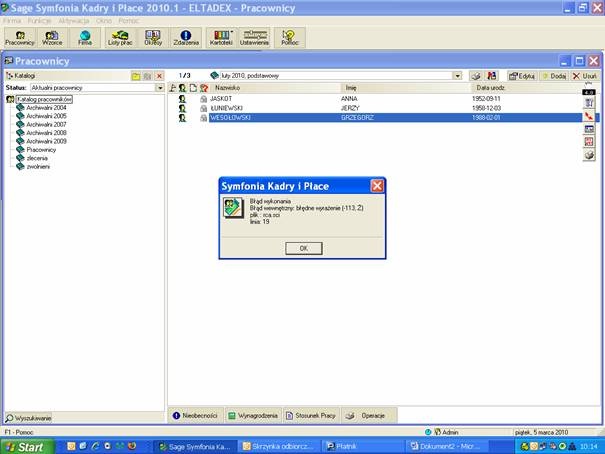This screenshot has height=454, width=605.
Task: Open the Ustawienia settings icon
Action: point(254,37)
